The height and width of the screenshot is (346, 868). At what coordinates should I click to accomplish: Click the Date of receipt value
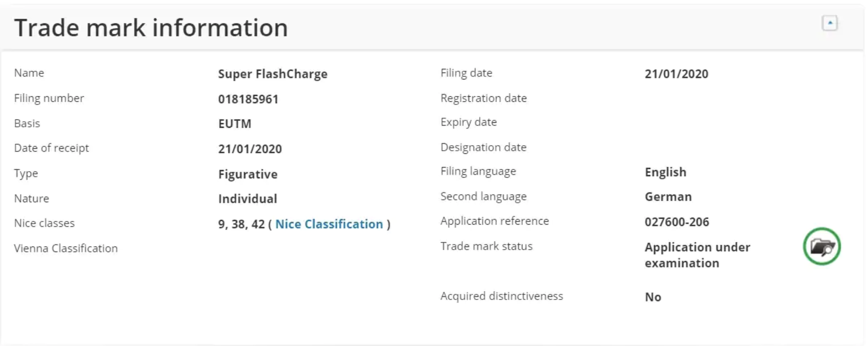(250, 149)
